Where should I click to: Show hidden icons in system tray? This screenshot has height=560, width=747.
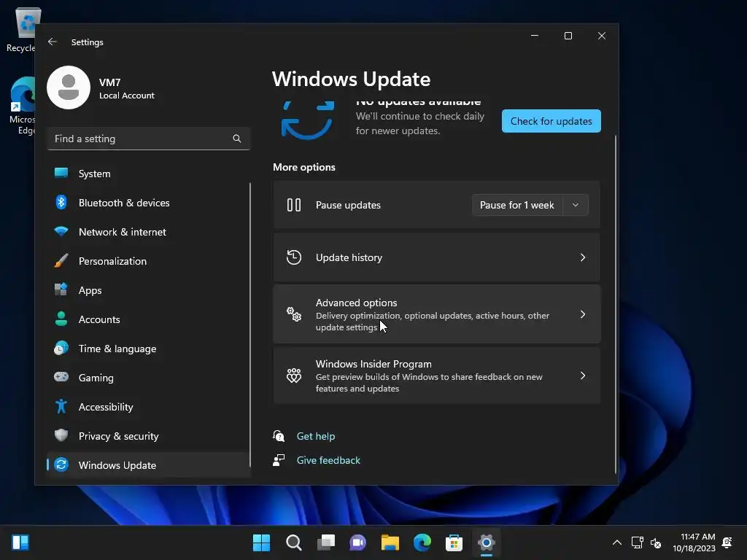pos(616,542)
